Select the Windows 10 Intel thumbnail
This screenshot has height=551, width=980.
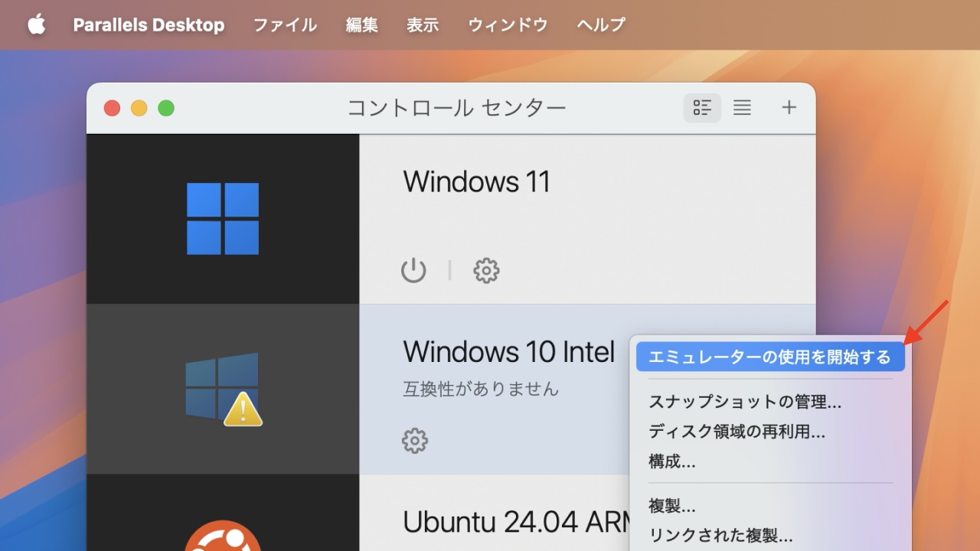point(223,389)
